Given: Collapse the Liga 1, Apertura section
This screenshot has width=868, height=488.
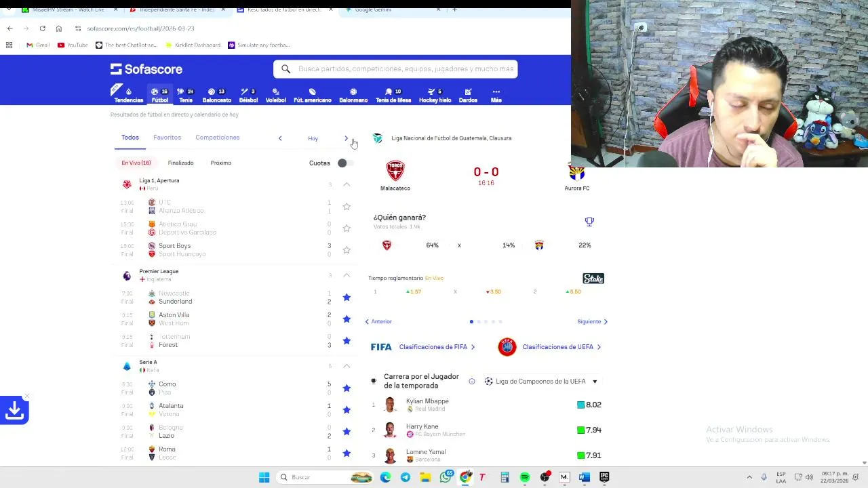Looking at the screenshot, I should [x=347, y=184].
